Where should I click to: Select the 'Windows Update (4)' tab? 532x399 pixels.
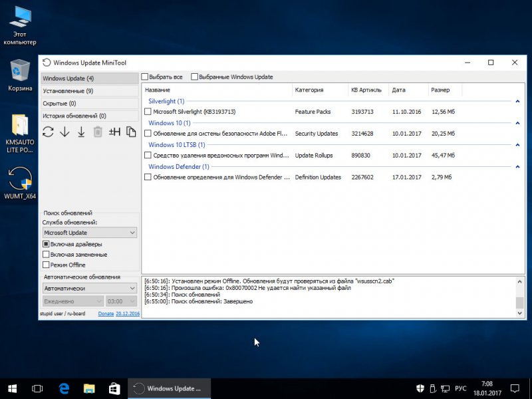click(90, 78)
